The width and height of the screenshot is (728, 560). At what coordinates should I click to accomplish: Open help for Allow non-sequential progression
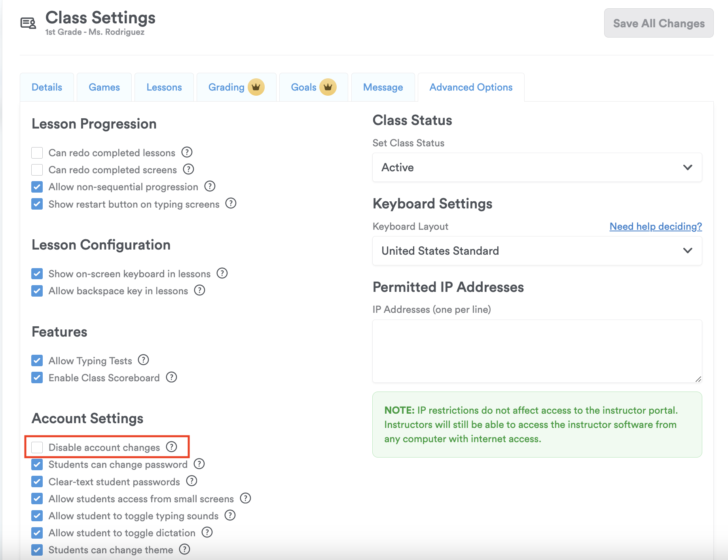[210, 186]
